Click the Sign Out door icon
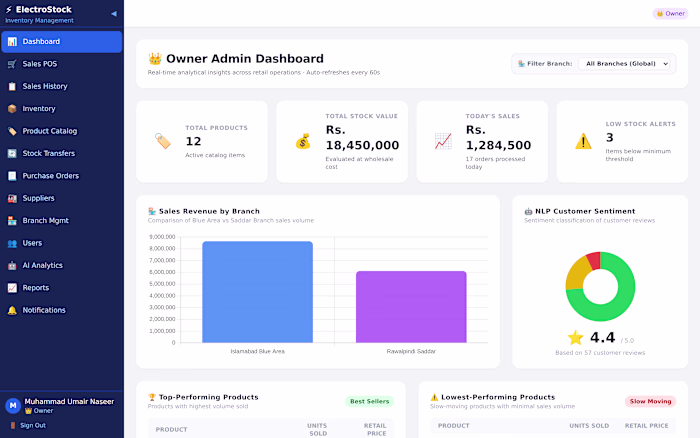Image resolution: width=700 pixels, height=438 pixels. [x=12, y=425]
